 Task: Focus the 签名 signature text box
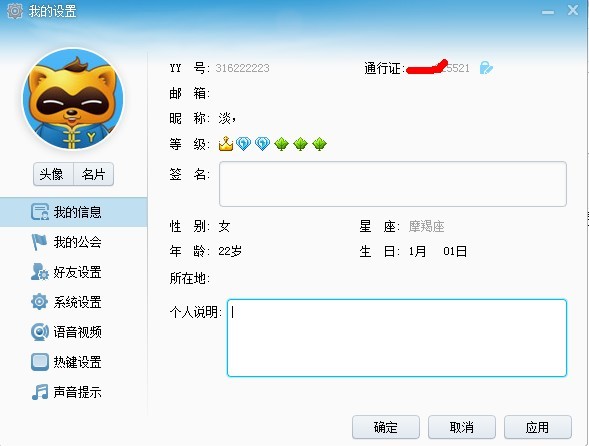(x=393, y=184)
